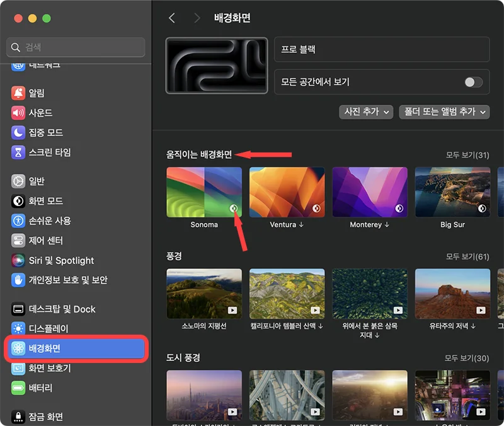The height and width of the screenshot is (426, 504).
Task: Choose the Dubai skyline cityscape thumbnail
Action: pyautogui.click(x=204, y=395)
